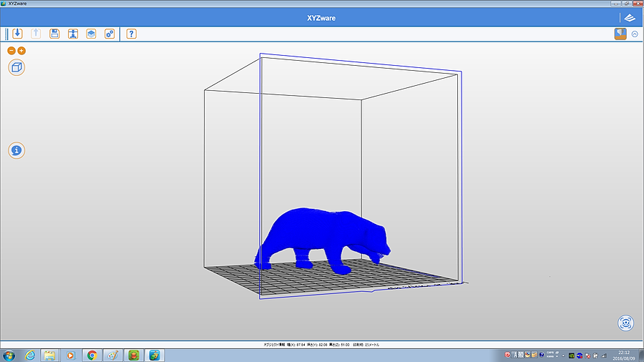Screen dimensions: 644x362
Task: Click the orange minus zoom-out button
Action: [x=11, y=51]
